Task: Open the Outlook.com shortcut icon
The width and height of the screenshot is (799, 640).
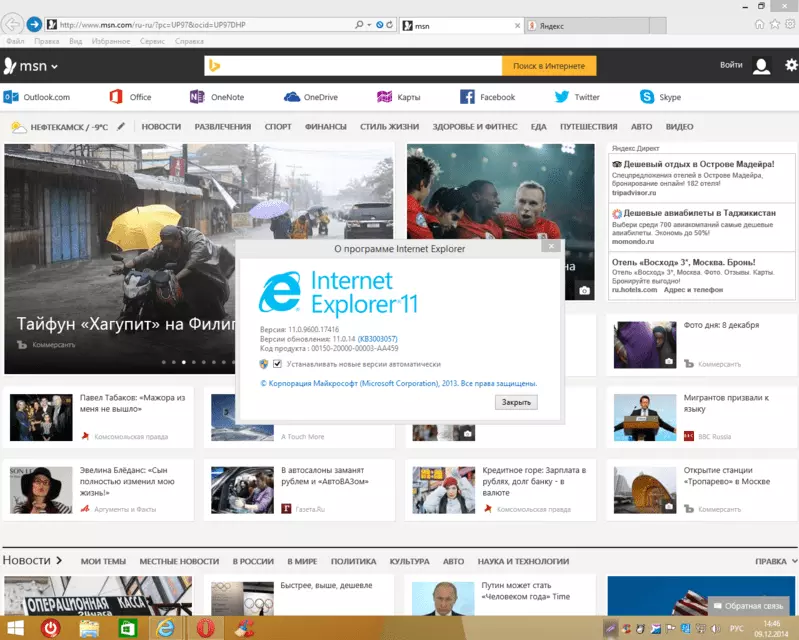Action: (11, 97)
